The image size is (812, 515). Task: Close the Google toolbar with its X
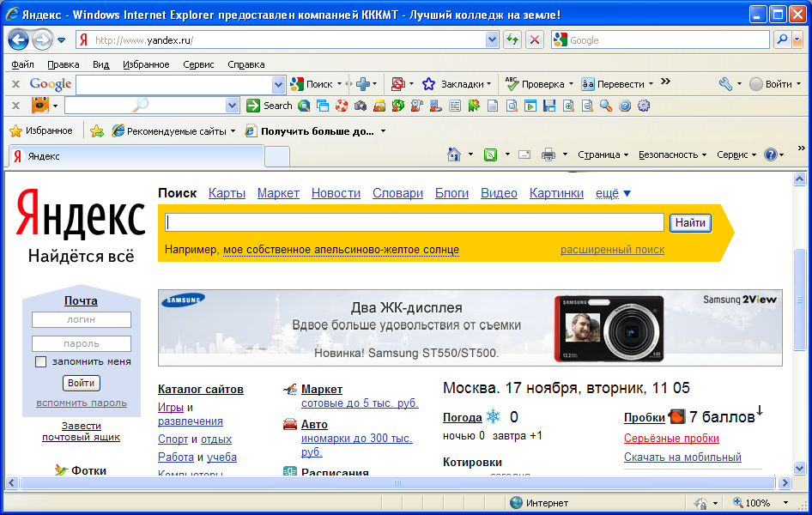pyautogui.click(x=16, y=84)
